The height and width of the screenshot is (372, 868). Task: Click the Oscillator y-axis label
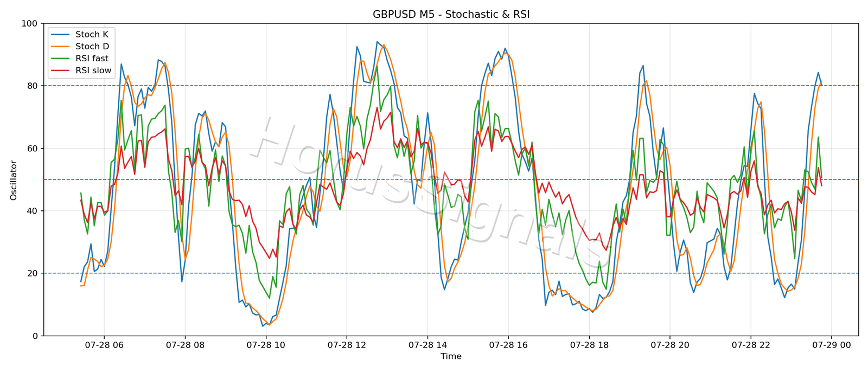click(x=14, y=180)
